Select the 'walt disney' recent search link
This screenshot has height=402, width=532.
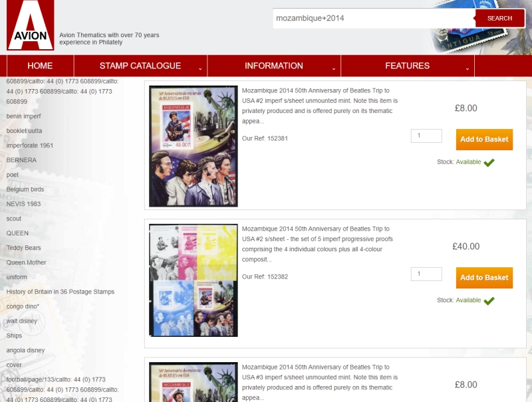[x=22, y=321]
